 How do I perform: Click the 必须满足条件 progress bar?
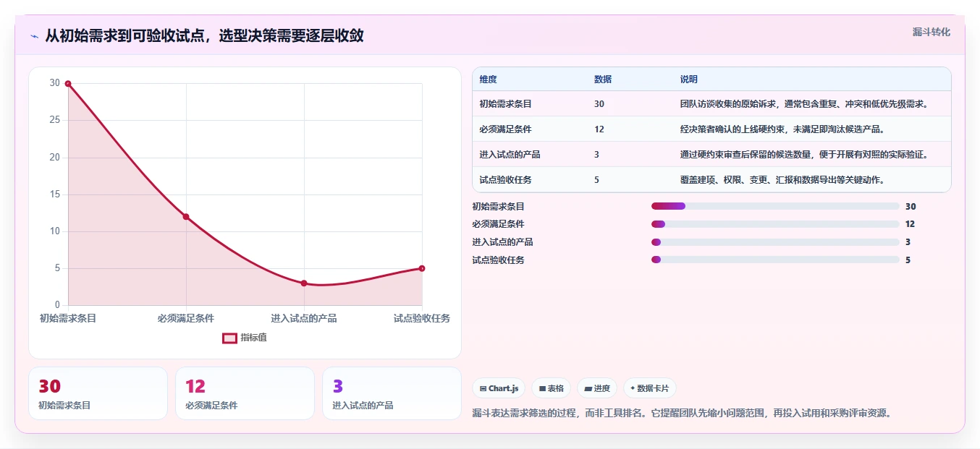(775, 224)
